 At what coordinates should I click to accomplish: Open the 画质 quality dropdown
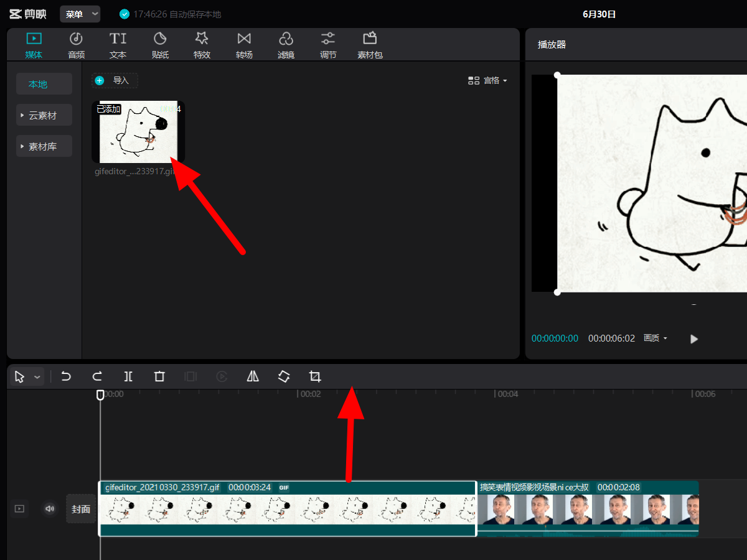tap(655, 338)
